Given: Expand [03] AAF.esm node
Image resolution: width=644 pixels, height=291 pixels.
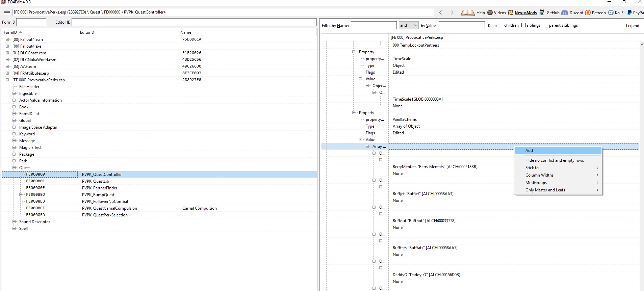Looking at the screenshot, I should click(x=7, y=67).
